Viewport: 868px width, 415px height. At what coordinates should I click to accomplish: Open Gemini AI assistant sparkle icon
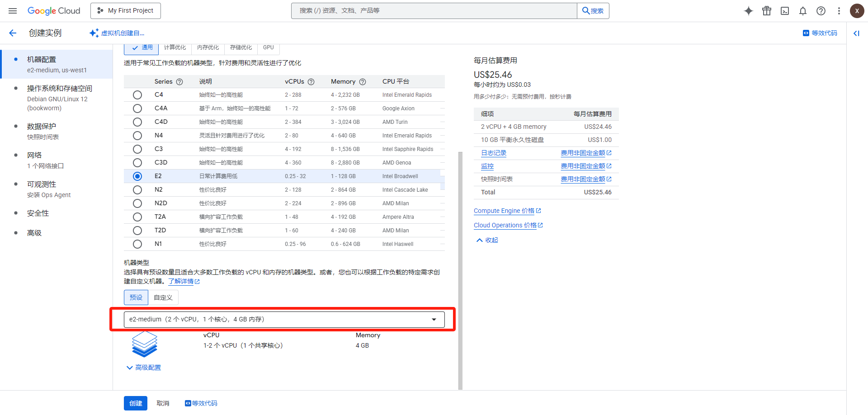(x=749, y=11)
